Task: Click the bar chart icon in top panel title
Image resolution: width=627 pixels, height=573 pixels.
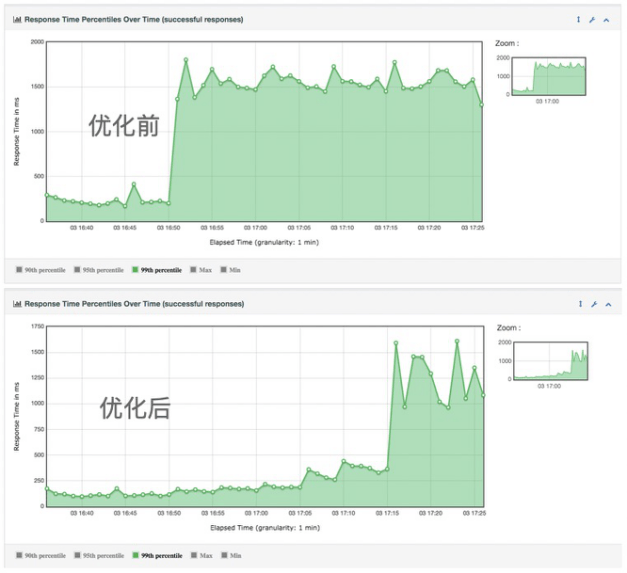Action: pyautogui.click(x=17, y=19)
